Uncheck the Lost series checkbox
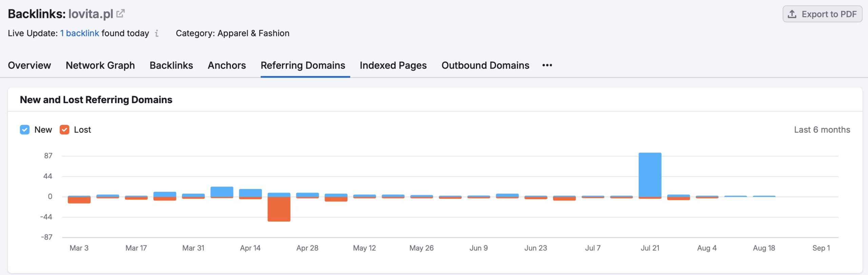 click(x=64, y=130)
